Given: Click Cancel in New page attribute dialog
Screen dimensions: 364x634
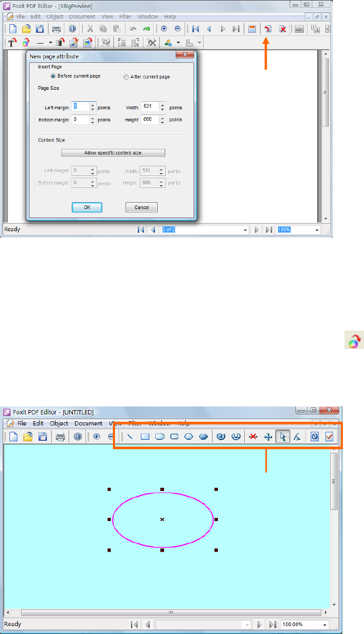Looking at the screenshot, I should [141, 207].
